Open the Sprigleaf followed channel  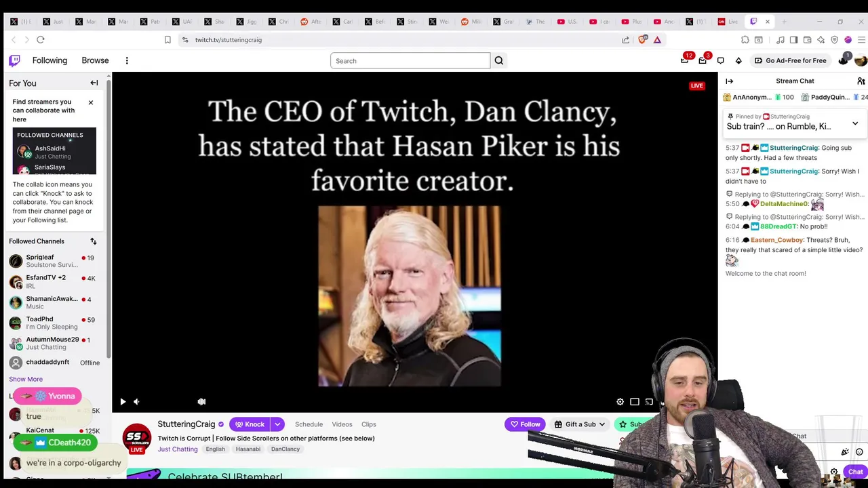coord(56,261)
